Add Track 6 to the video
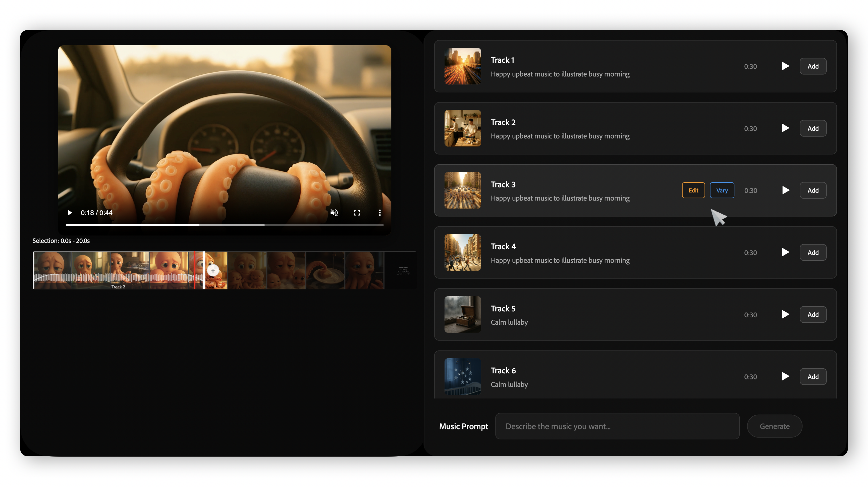This screenshot has height=487, width=868. pos(813,376)
